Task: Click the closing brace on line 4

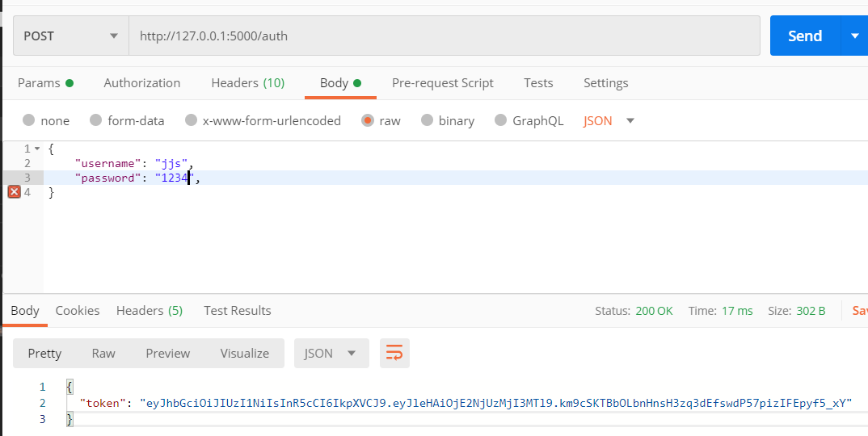Action: tap(52, 192)
